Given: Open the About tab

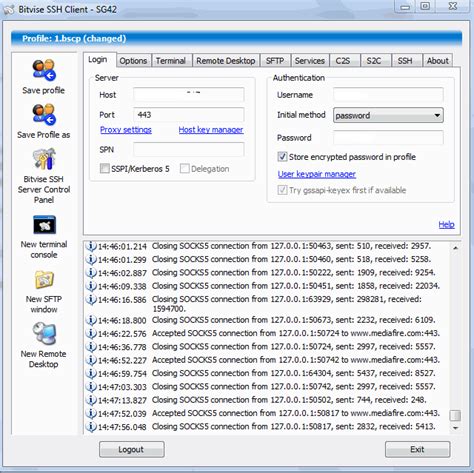Looking at the screenshot, I should (x=438, y=61).
